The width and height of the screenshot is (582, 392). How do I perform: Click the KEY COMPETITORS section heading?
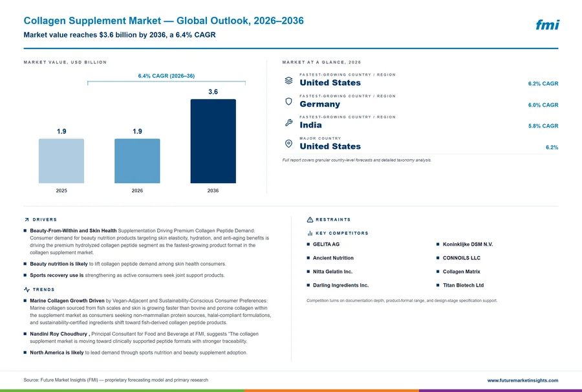(342, 234)
